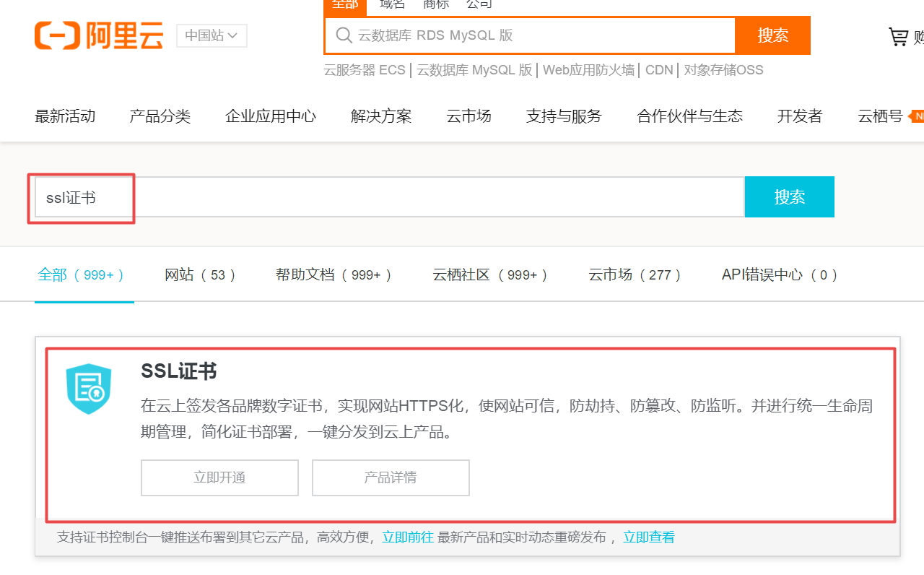Open the 云服务器 ECS hot link

pyautogui.click(x=365, y=70)
